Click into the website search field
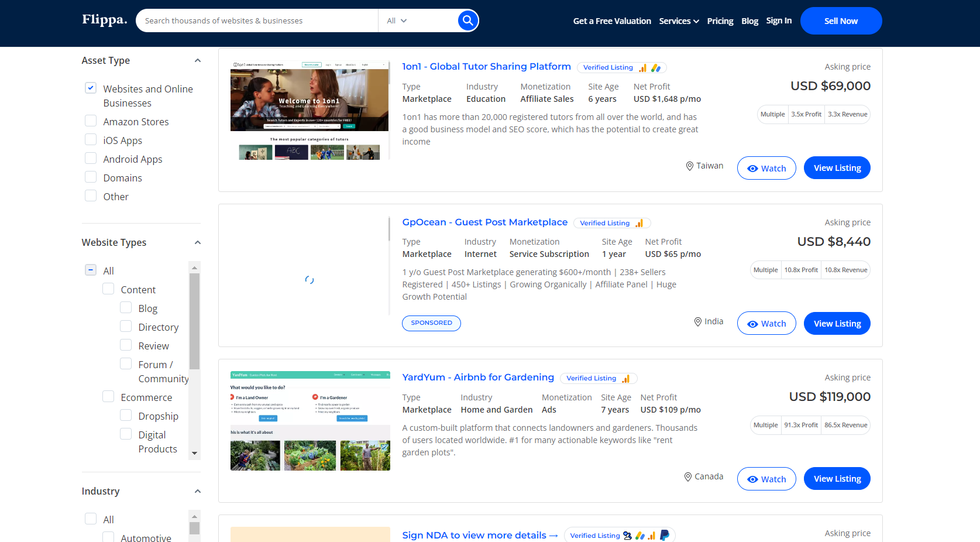Image resolution: width=980 pixels, height=542 pixels. coord(257,20)
